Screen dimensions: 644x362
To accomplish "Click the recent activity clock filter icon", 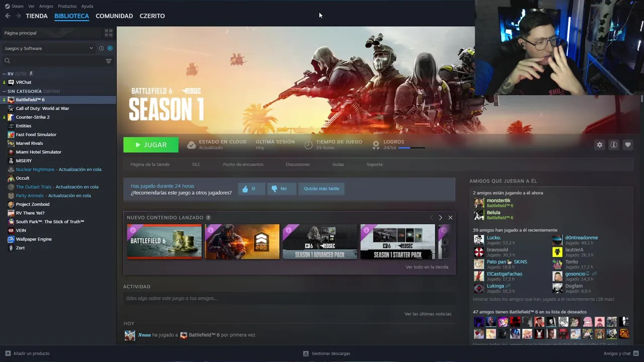I will 101,48.
